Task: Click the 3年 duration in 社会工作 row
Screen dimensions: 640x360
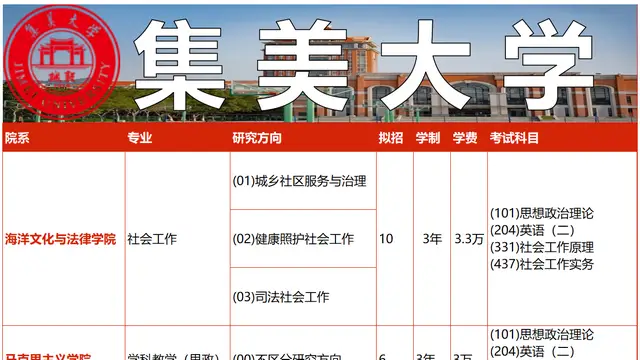Action: click(432, 239)
